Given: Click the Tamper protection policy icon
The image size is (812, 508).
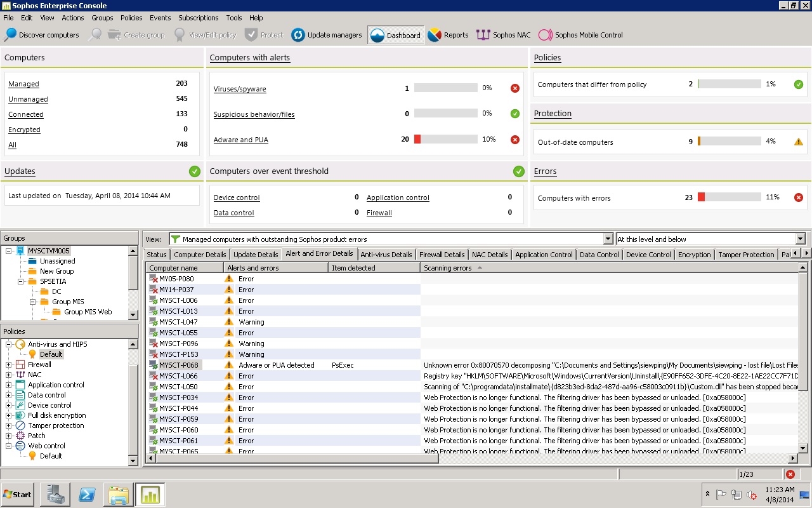Looking at the screenshot, I should point(20,425).
